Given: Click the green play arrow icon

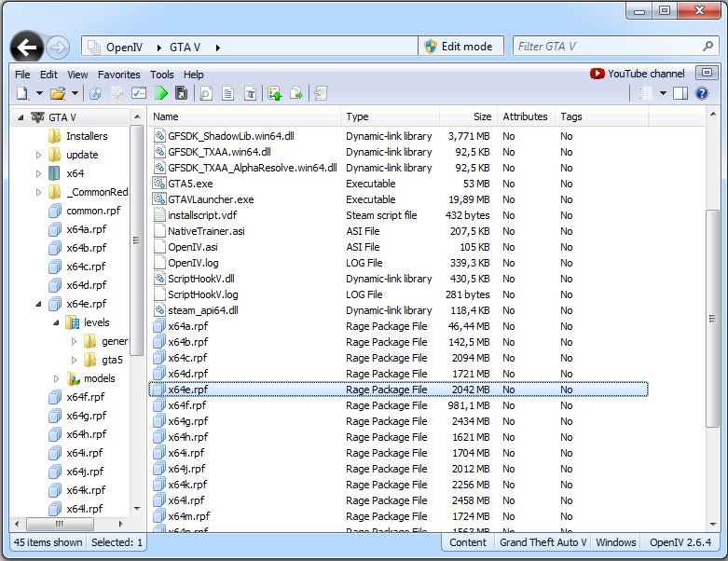Looking at the screenshot, I should click(161, 93).
